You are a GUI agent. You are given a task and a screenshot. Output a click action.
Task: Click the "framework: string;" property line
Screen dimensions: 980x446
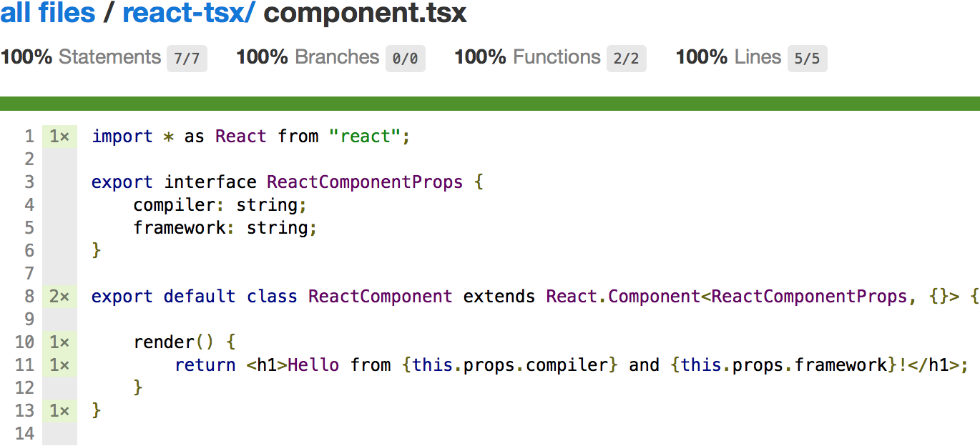(x=225, y=228)
